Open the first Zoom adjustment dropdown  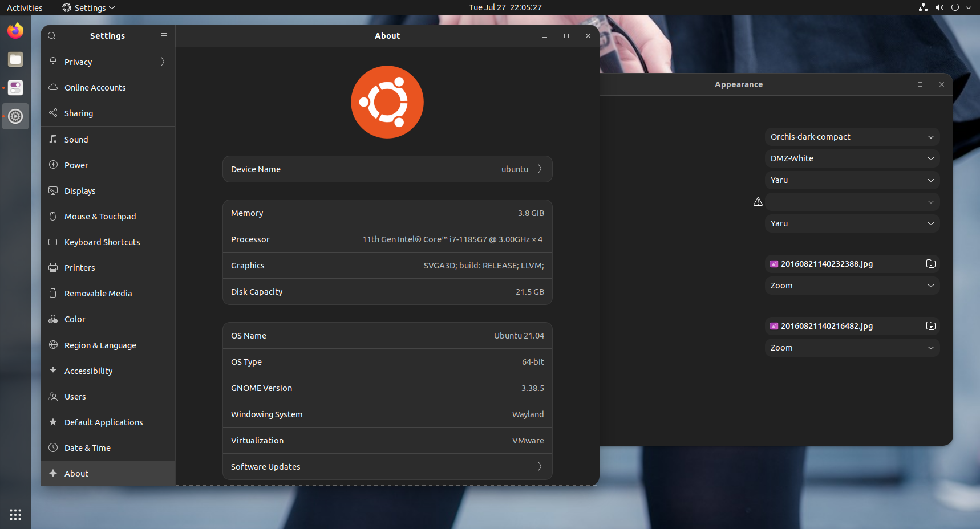coord(852,286)
